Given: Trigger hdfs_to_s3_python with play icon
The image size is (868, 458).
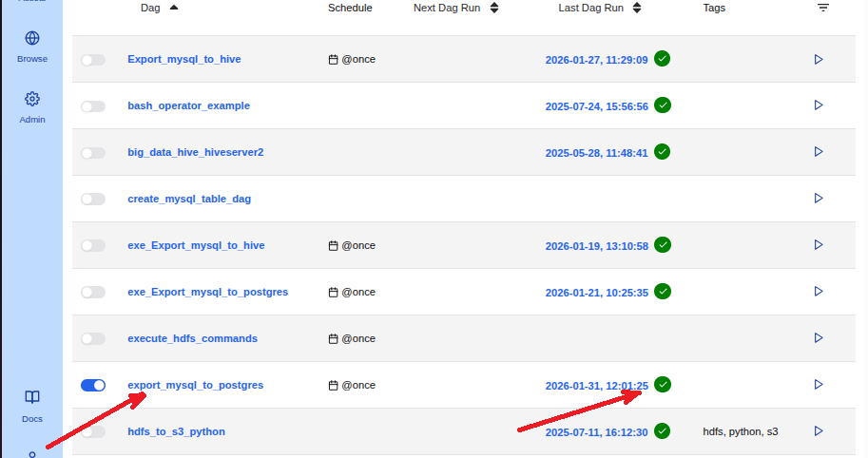Looking at the screenshot, I should (818, 430).
